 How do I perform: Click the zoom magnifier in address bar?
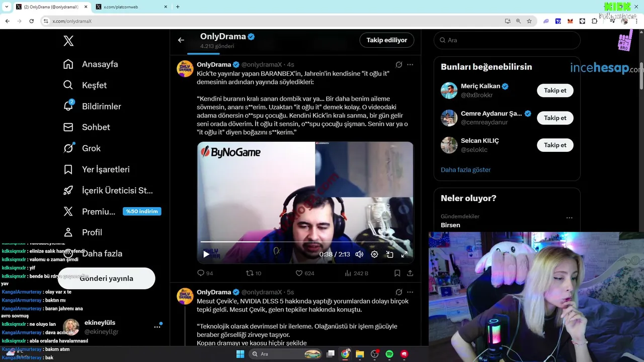[x=518, y=21]
